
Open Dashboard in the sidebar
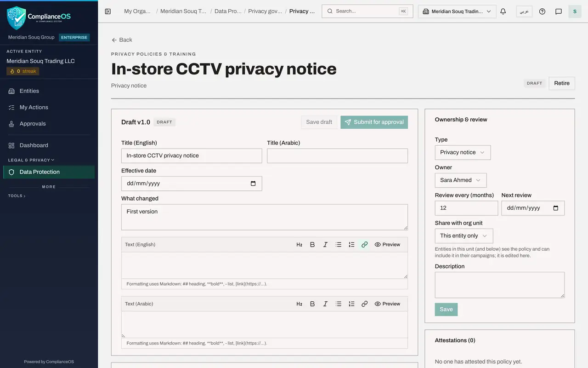(x=49, y=145)
